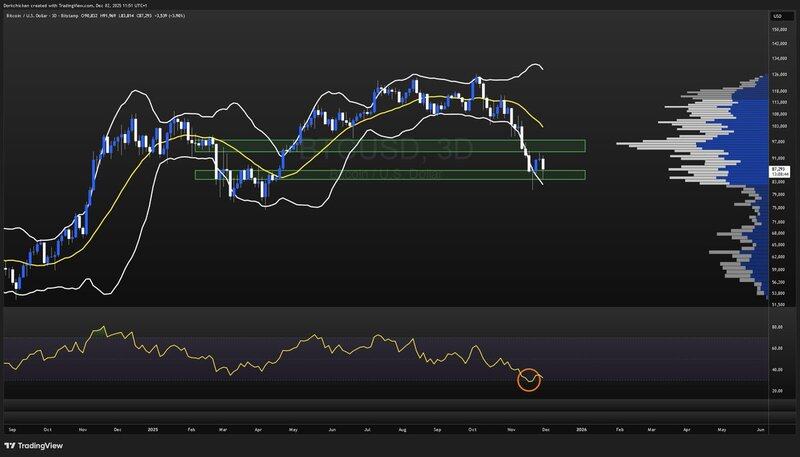Screen dimensions: 800x457
Task: Click the RSI 80.00 scale label
Action: click(777, 328)
